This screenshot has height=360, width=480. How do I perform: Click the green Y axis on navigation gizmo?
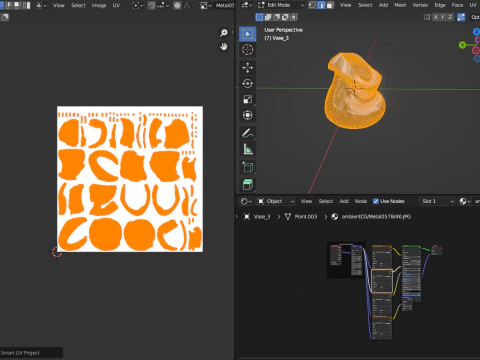462,45
